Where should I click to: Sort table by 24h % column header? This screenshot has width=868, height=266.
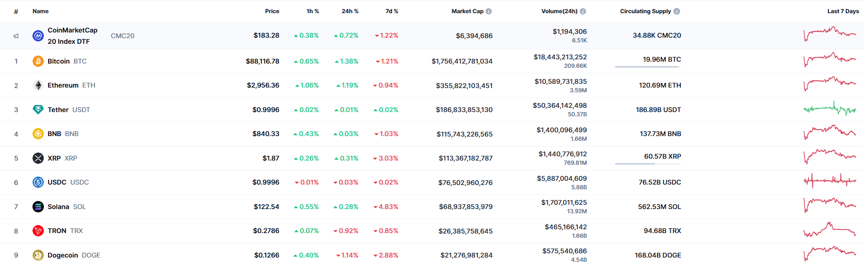350,11
